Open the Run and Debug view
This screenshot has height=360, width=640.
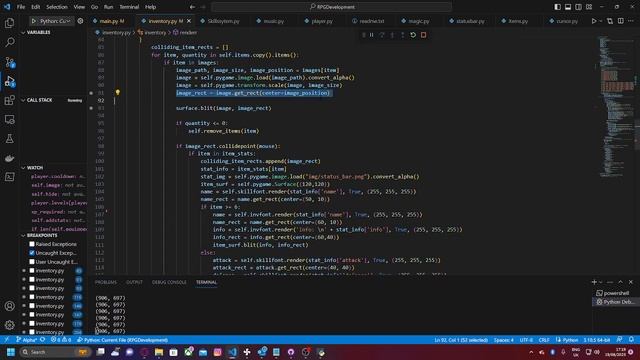pyautogui.click(x=9, y=81)
